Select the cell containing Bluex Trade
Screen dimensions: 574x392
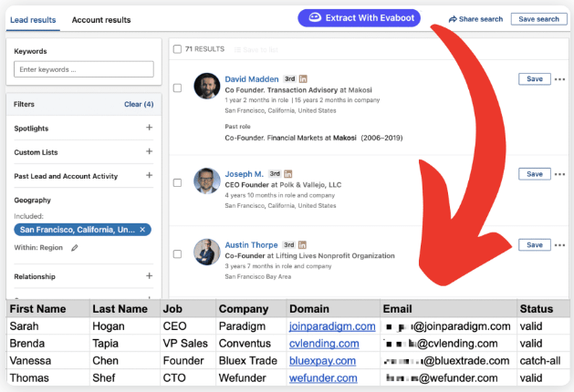pyautogui.click(x=251, y=361)
